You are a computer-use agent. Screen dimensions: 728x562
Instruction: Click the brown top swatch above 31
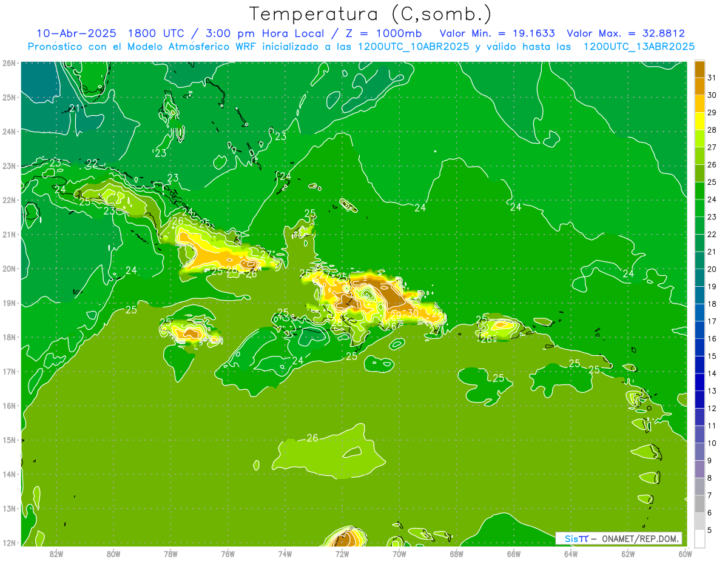699,70
